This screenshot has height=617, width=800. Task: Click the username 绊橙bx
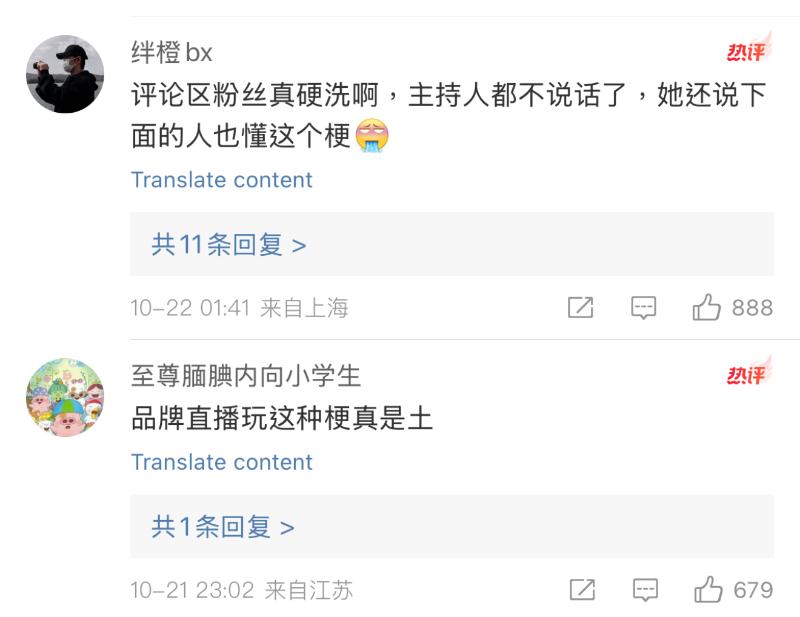click(x=171, y=52)
